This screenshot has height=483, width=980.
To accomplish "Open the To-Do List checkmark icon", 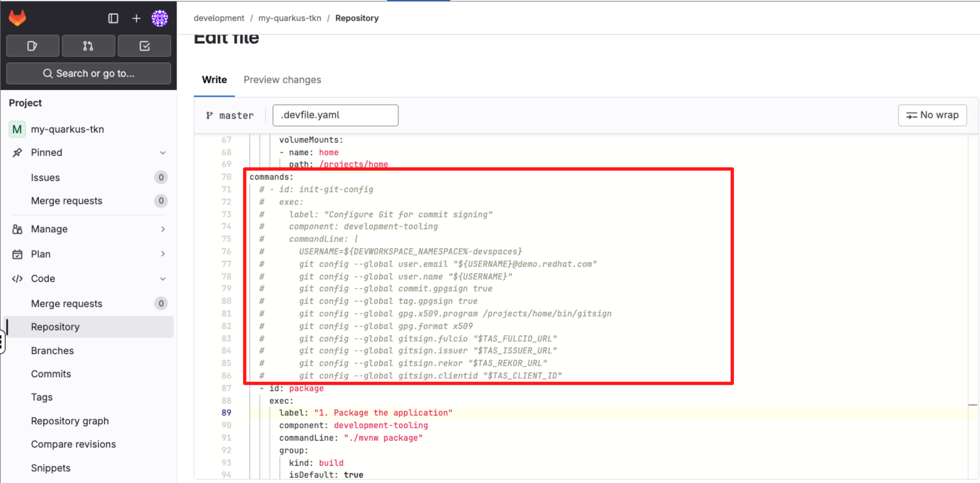I will (x=144, y=46).
